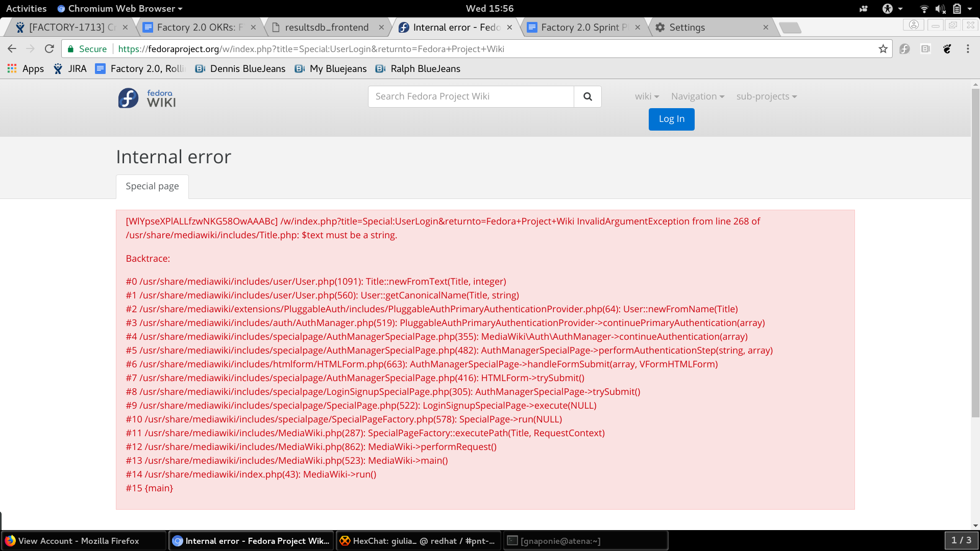Viewport: 980px width, 551px height.
Task: Open a new browser tab
Action: coord(790,28)
